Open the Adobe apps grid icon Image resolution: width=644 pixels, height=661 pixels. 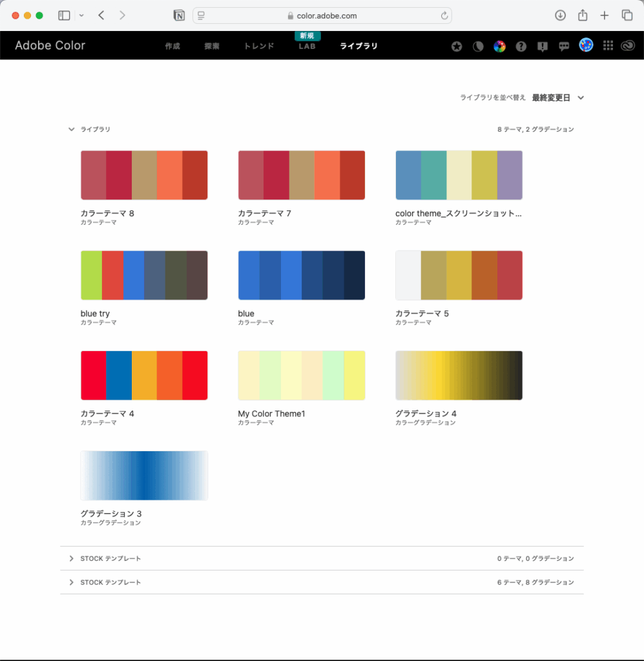click(608, 46)
